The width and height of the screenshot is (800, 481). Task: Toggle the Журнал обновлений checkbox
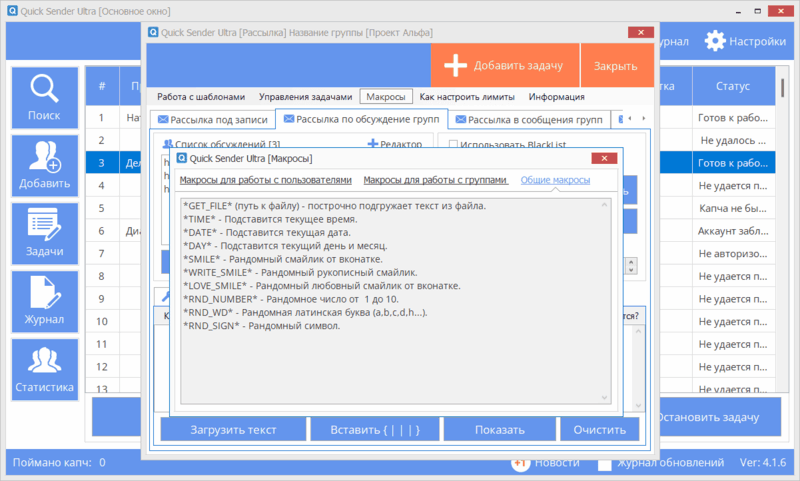pos(605,463)
